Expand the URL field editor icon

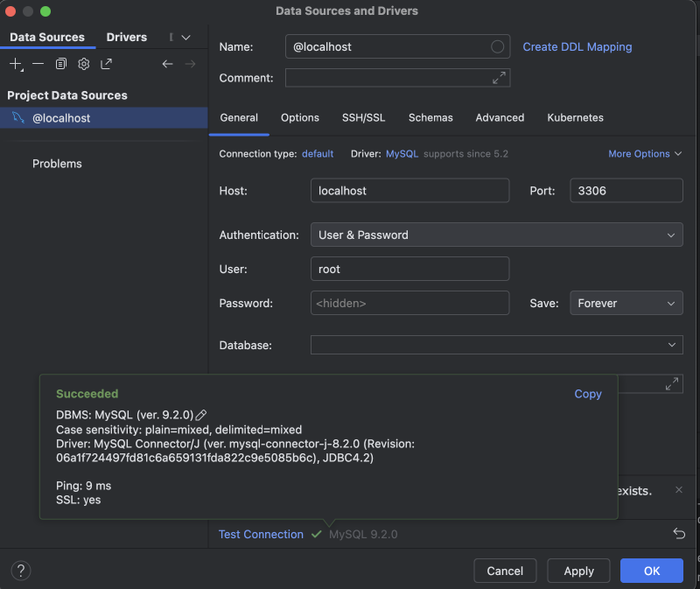click(x=671, y=383)
